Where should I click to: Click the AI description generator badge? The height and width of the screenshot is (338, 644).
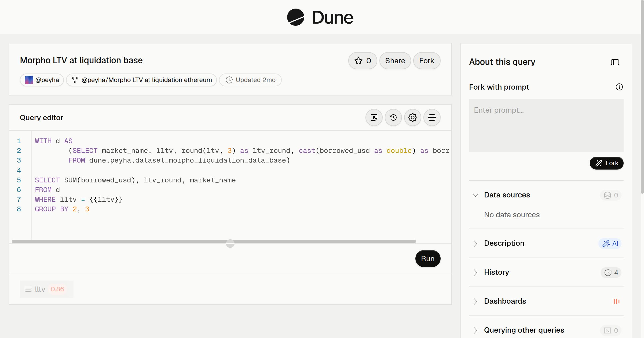(610, 243)
